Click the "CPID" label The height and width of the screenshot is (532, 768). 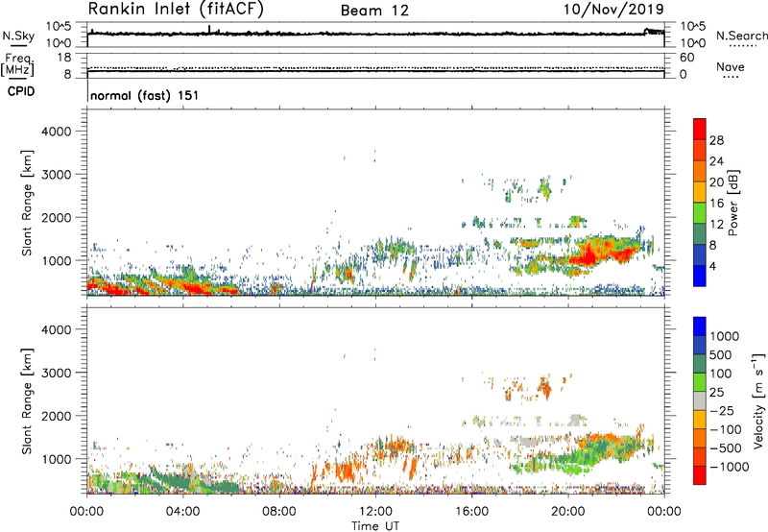[21, 91]
